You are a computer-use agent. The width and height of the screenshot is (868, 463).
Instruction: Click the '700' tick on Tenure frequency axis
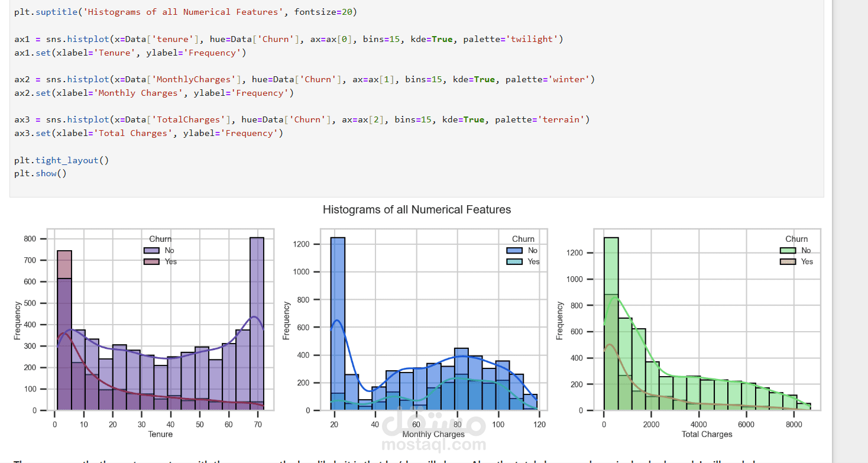click(30, 260)
